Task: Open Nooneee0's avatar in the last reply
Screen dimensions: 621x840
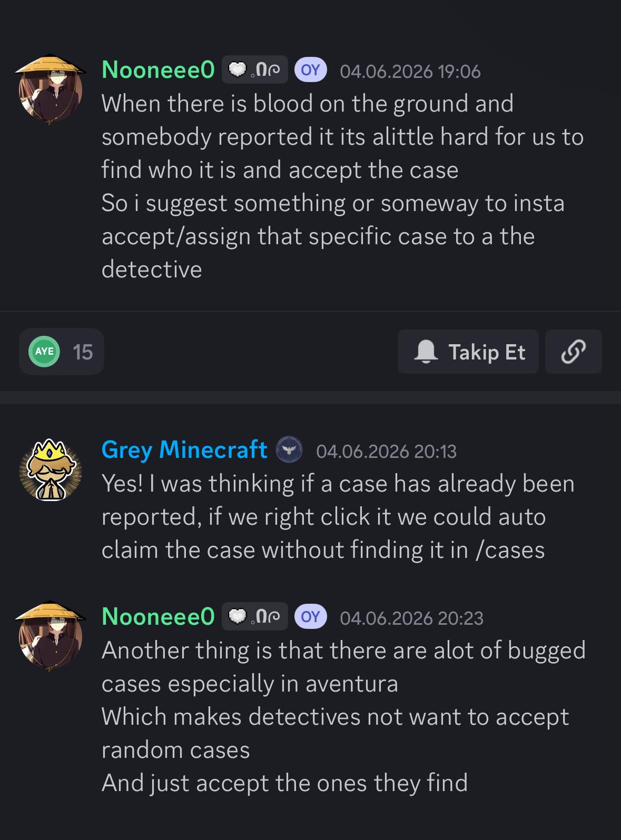Action: click(x=51, y=636)
